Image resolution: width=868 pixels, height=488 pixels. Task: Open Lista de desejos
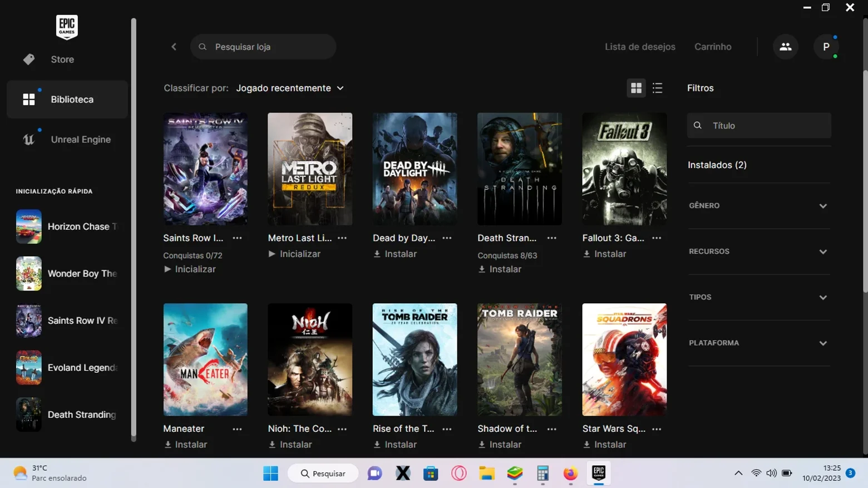pyautogui.click(x=640, y=47)
